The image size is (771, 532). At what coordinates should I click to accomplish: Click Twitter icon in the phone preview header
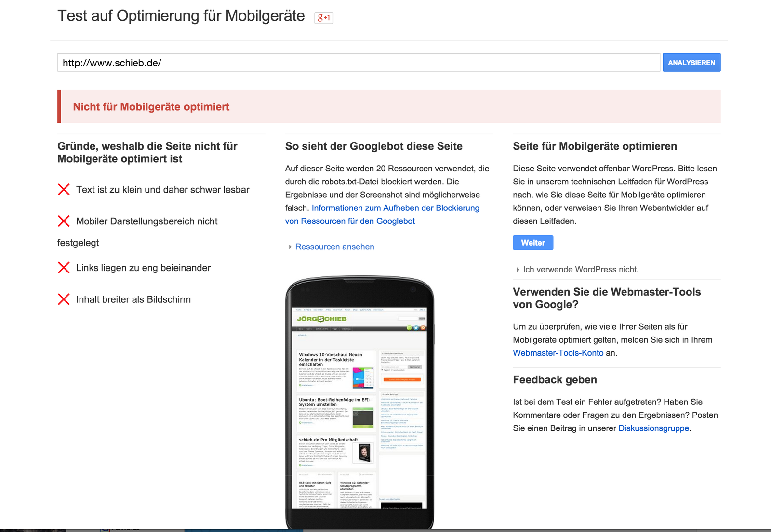coord(416,328)
